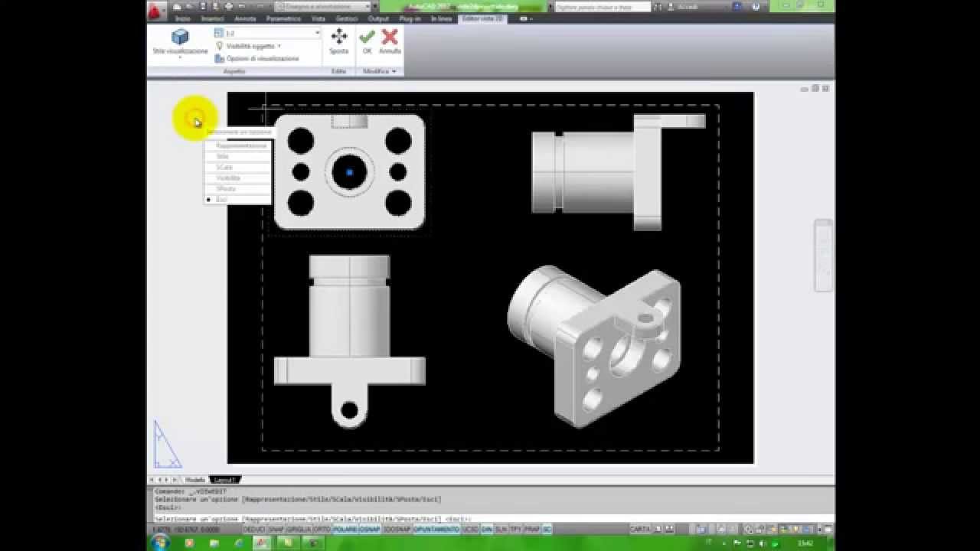
Task: Click the Print icon in quick access toolbar
Action: [x=229, y=6]
